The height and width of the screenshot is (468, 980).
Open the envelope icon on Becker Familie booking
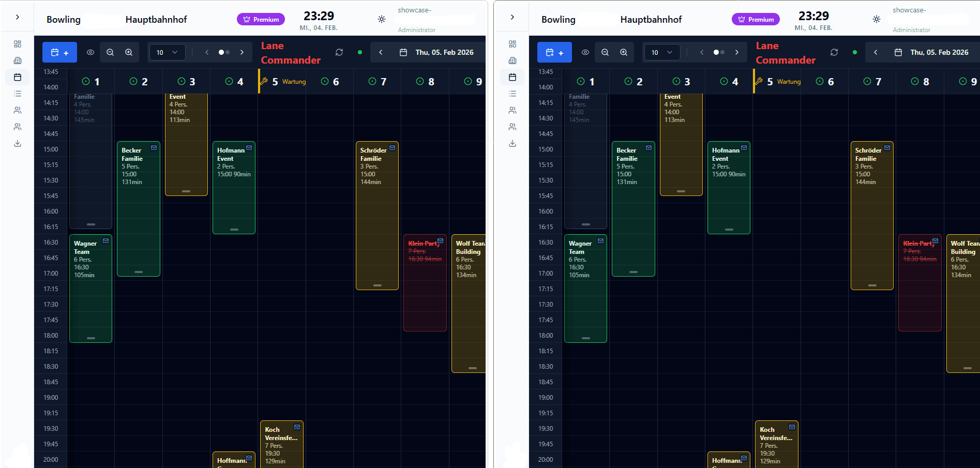[x=154, y=147]
